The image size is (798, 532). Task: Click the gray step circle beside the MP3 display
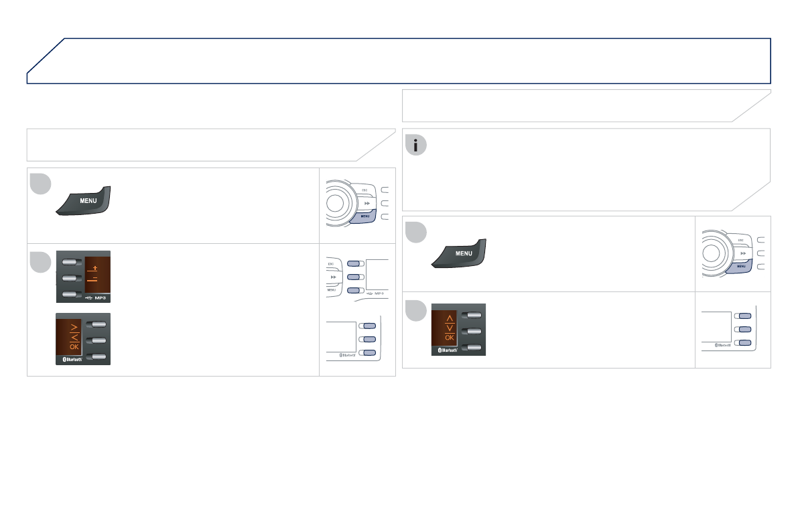(41, 262)
